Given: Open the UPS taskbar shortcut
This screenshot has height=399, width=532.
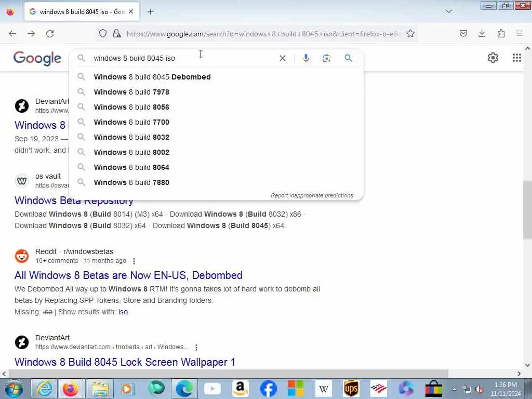Looking at the screenshot, I should 351,389.
